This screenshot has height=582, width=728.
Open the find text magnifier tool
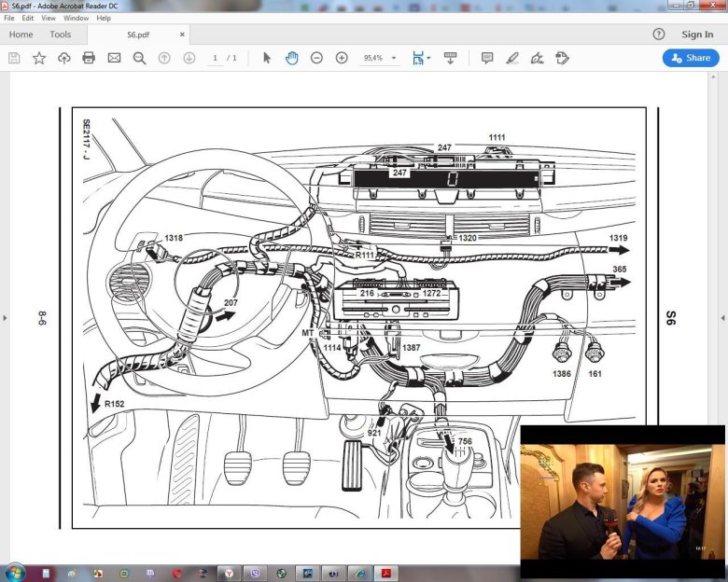pyautogui.click(x=139, y=58)
